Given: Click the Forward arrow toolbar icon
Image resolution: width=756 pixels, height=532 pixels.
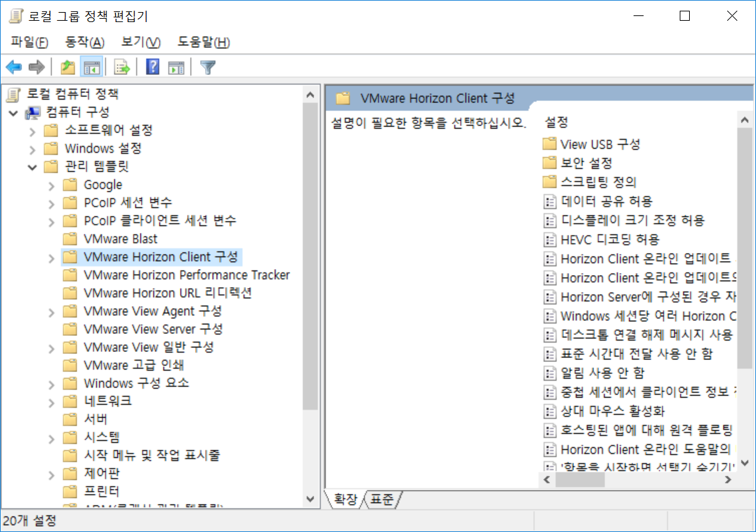Looking at the screenshot, I should (x=37, y=67).
